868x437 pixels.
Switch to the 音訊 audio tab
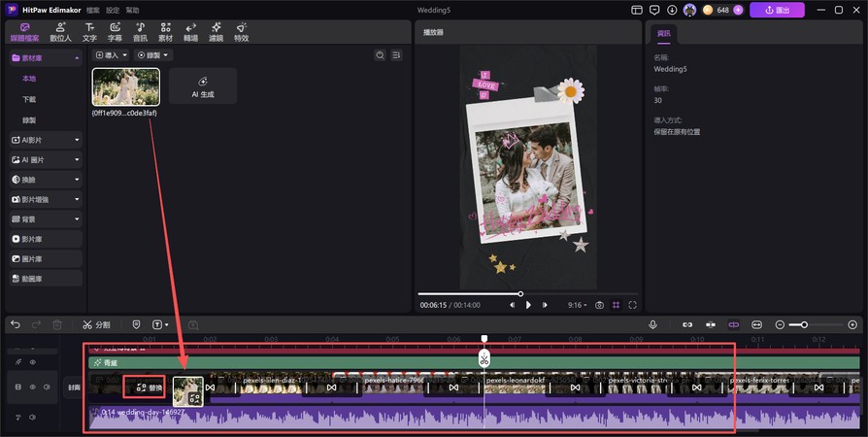pyautogui.click(x=141, y=32)
